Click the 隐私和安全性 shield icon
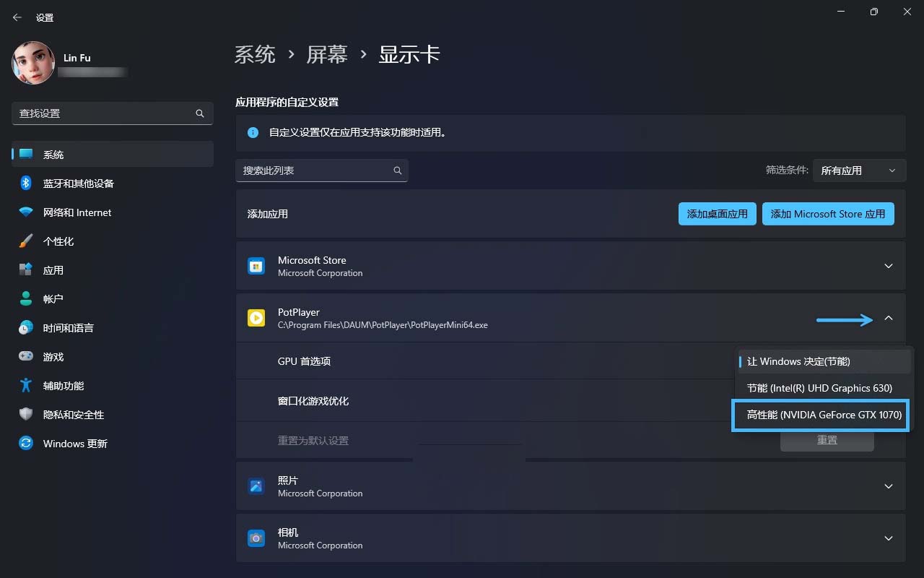 pos(26,415)
